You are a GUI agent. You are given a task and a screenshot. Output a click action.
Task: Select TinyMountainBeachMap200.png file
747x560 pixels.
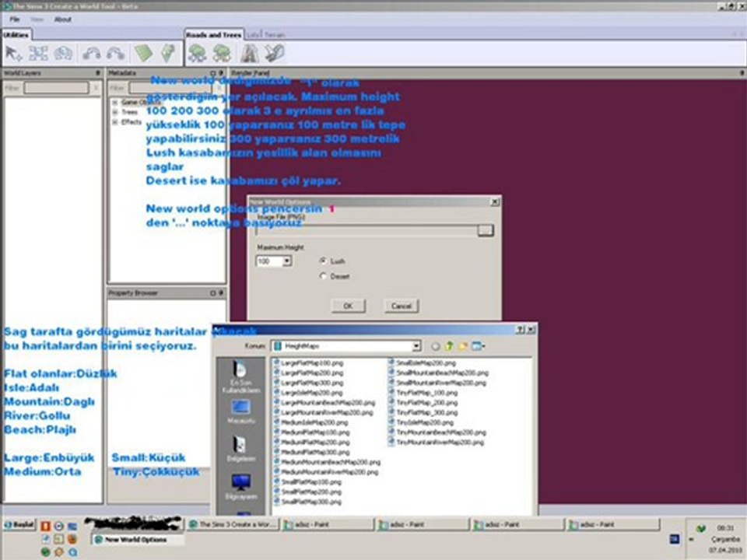click(x=437, y=432)
